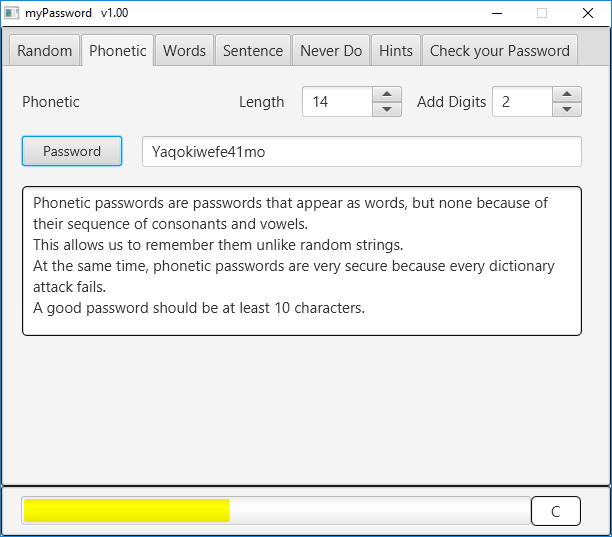Decrease the Add Digits value
612x537 pixels.
[x=567, y=109]
